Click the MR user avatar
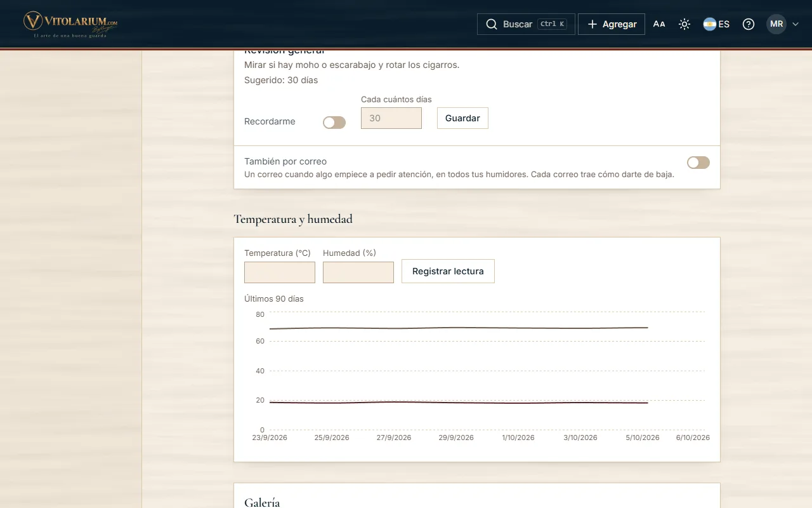The height and width of the screenshot is (508, 812). (x=776, y=24)
